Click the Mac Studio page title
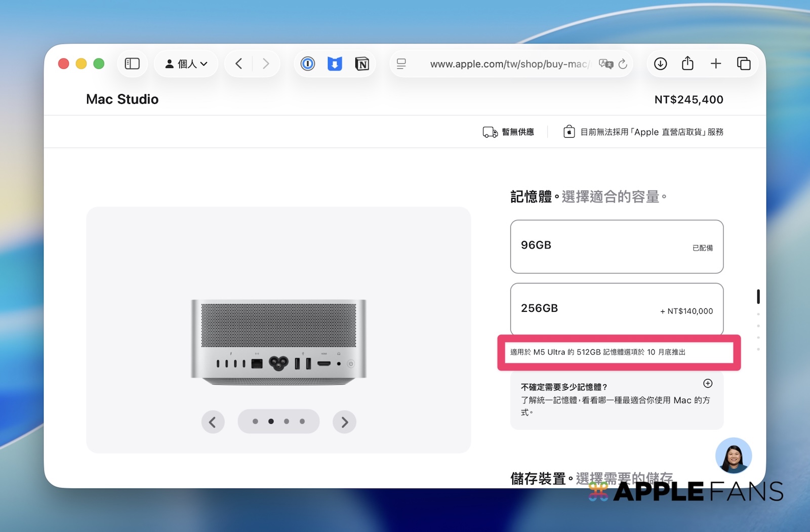Screen dimensions: 810x532 click(x=122, y=99)
